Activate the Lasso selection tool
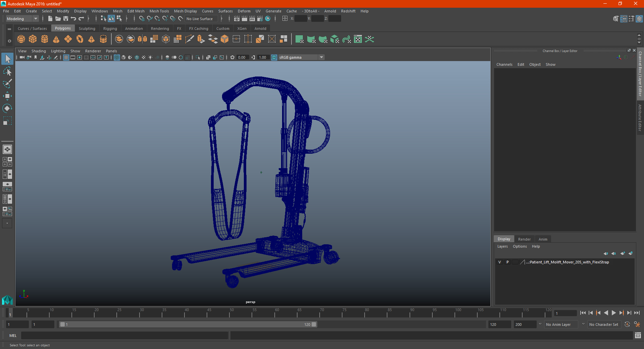Image resolution: width=644 pixels, height=349 pixels. coord(7,71)
